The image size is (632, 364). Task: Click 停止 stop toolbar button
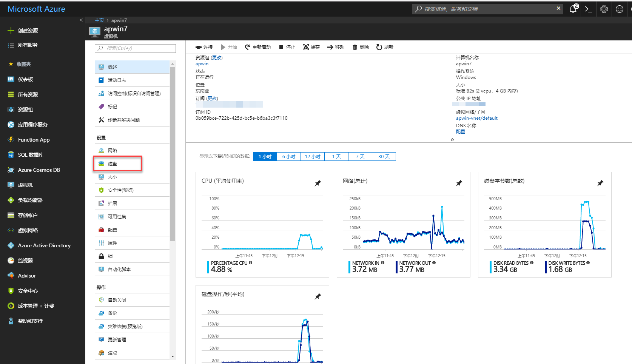pyautogui.click(x=287, y=47)
